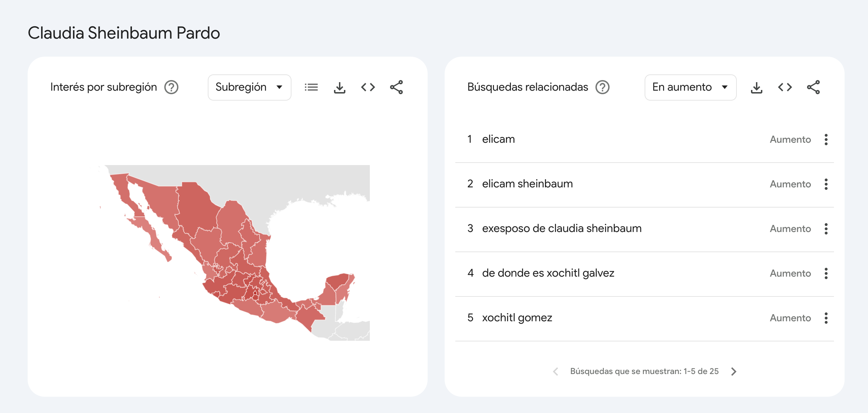Image resolution: width=868 pixels, height=413 pixels.
Task: Open de donde es xochitl galvez query
Action: [548, 273]
